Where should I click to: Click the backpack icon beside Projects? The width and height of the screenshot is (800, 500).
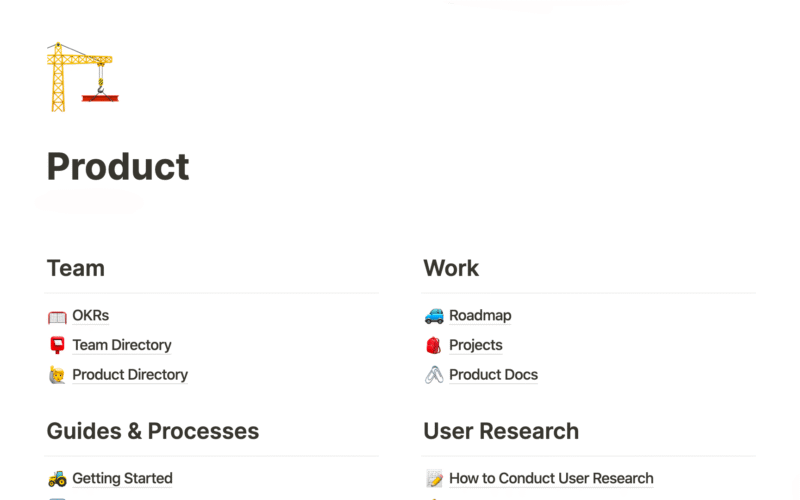click(x=434, y=346)
